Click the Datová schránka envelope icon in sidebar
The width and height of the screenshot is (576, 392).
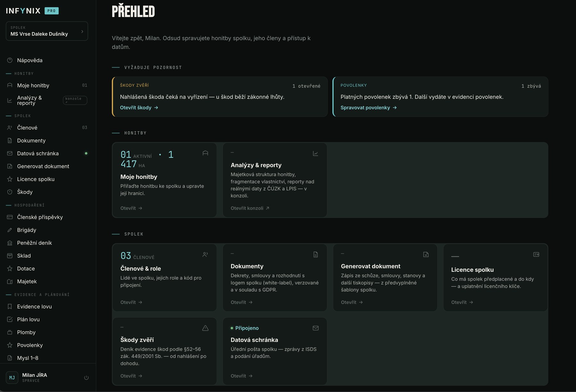(10, 153)
